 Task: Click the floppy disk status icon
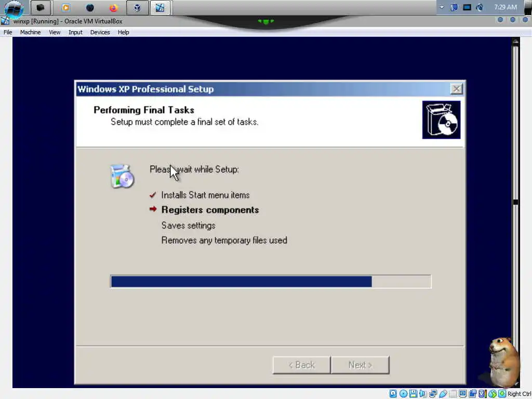pyautogui.click(x=413, y=394)
